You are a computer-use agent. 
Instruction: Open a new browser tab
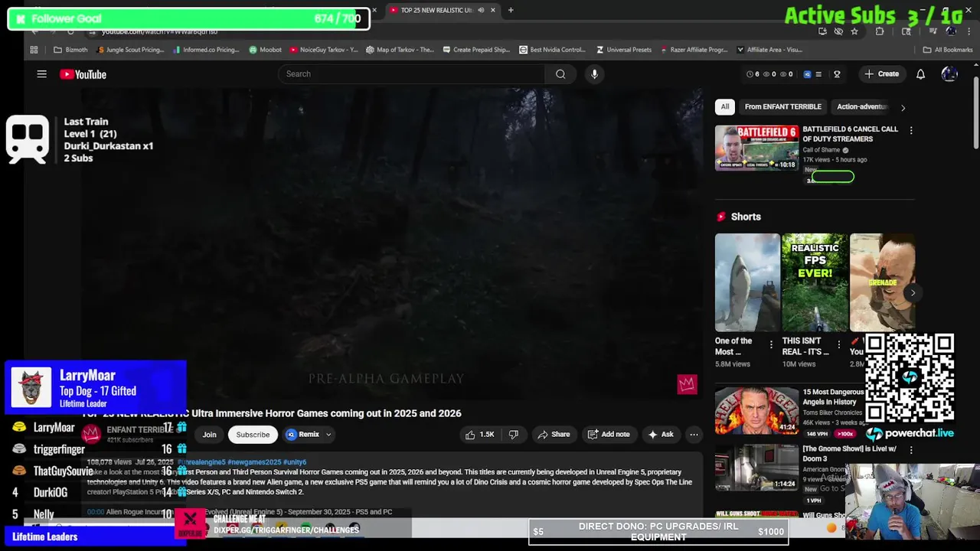click(511, 10)
